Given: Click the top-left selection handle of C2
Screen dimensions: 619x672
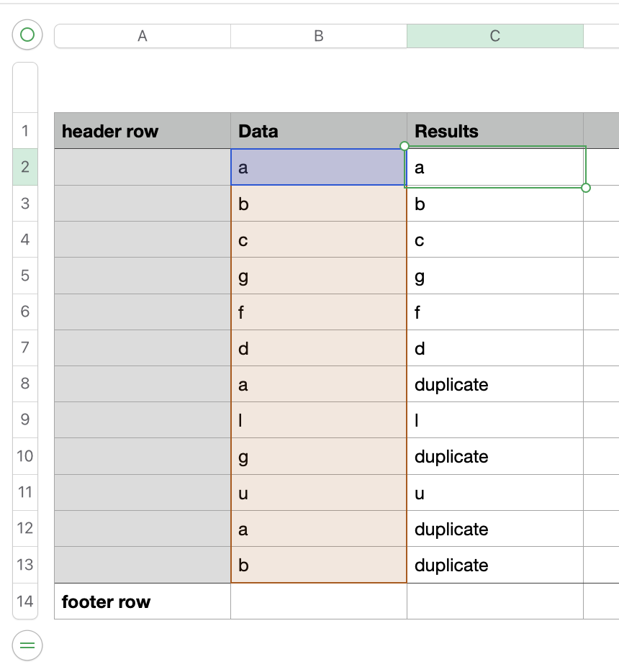Looking at the screenshot, I should coord(405,146).
